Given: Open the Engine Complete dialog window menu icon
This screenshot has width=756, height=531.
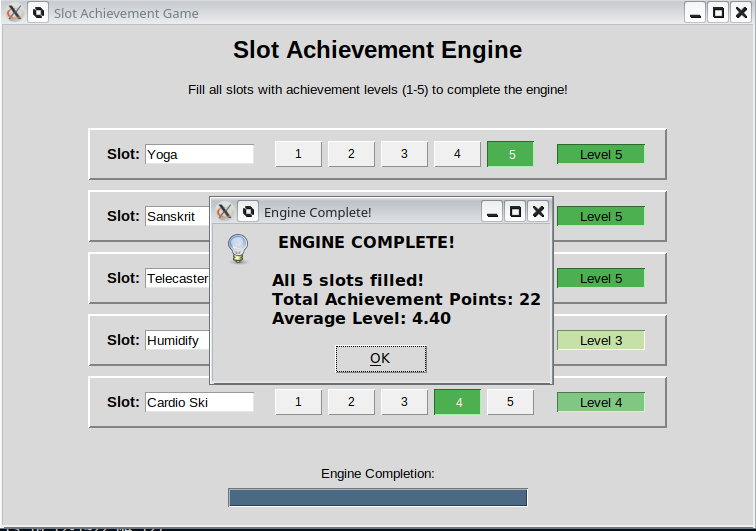Looking at the screenshot, I should point(225,211).
